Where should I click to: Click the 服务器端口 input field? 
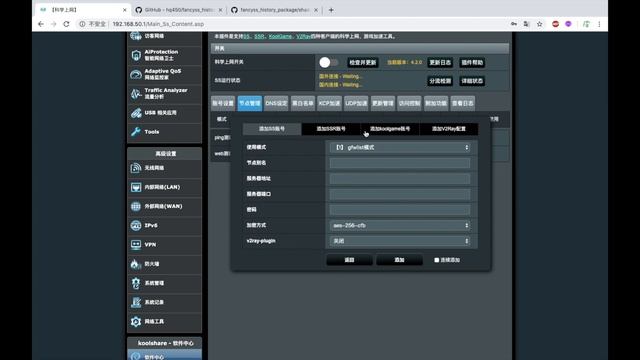pos(400,194)
